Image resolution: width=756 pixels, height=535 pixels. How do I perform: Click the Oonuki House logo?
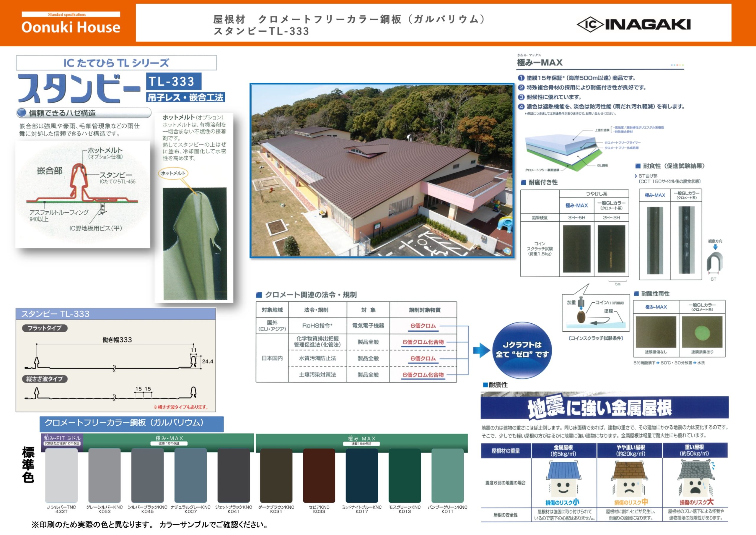coord(71,23)
